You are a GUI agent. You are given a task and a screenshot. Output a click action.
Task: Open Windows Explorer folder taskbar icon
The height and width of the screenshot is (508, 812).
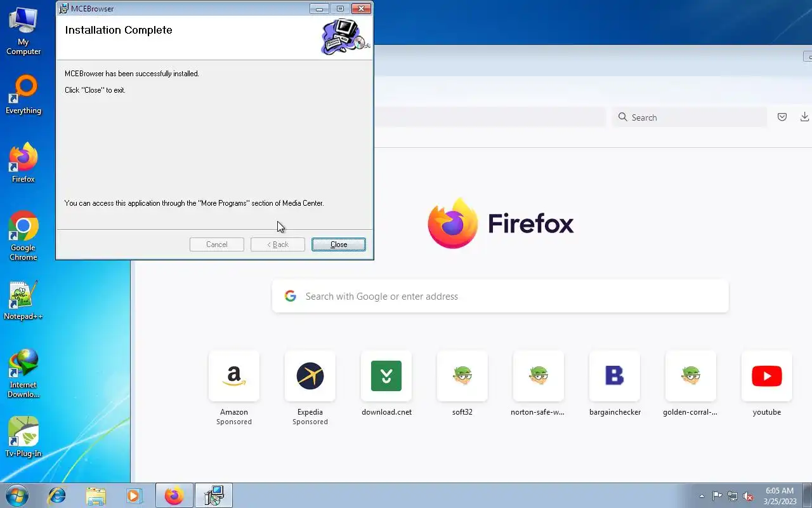pos(96,495)
